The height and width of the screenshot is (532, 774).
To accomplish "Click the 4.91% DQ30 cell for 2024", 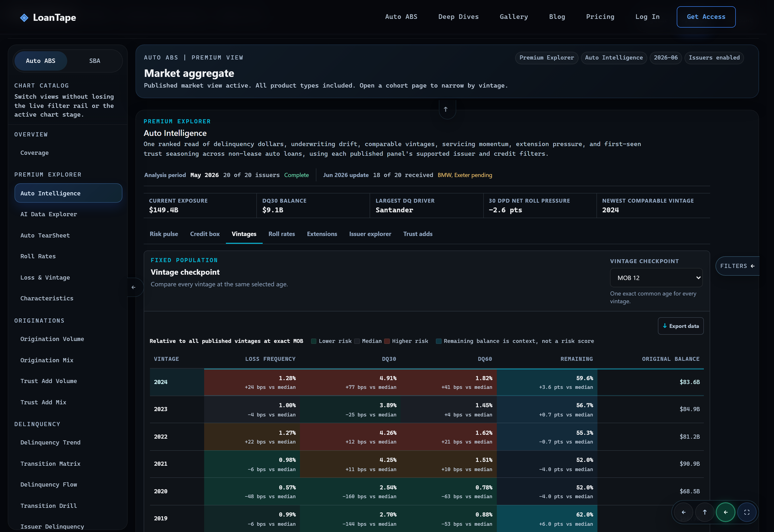I will coord(351,383).
